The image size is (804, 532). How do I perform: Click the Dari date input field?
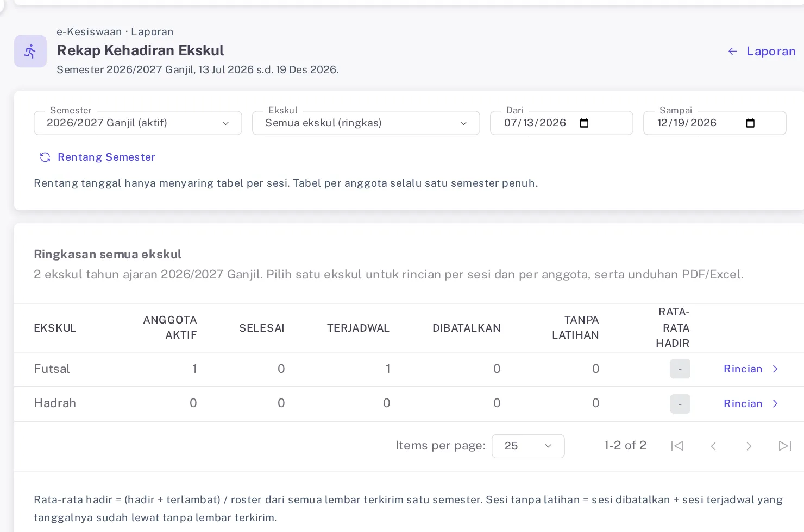coord(562,123)
